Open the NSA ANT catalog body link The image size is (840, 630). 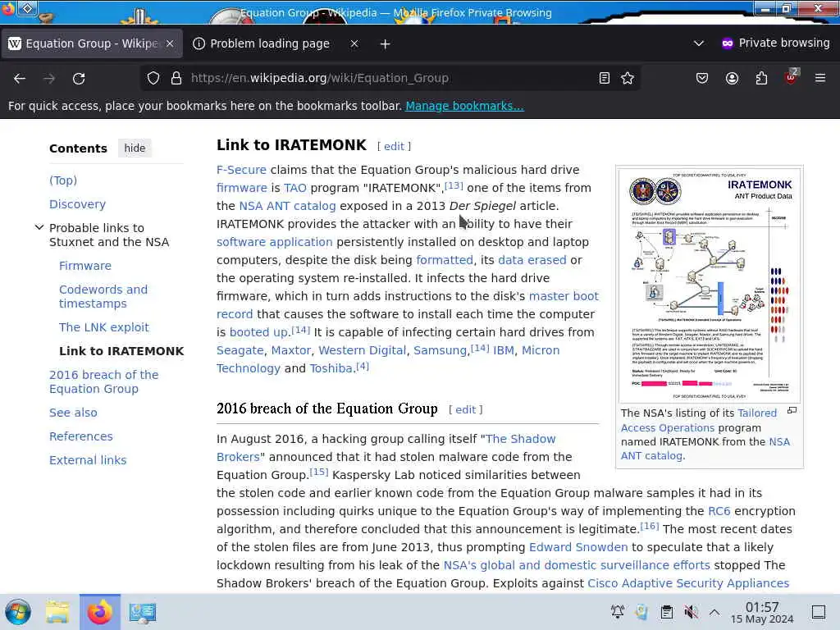coord(287,206)
